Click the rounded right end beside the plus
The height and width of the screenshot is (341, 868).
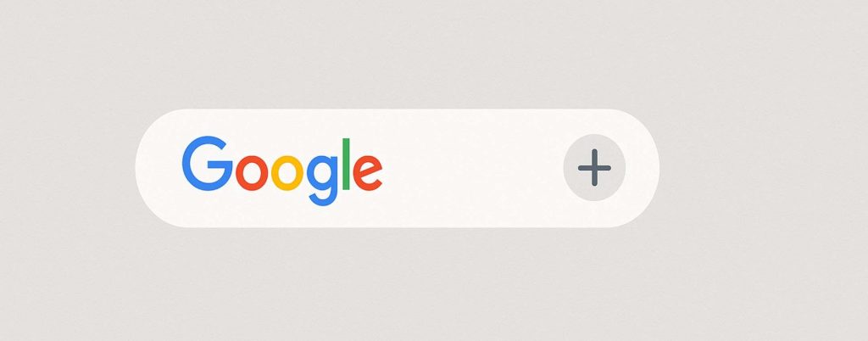click(643, 168)
